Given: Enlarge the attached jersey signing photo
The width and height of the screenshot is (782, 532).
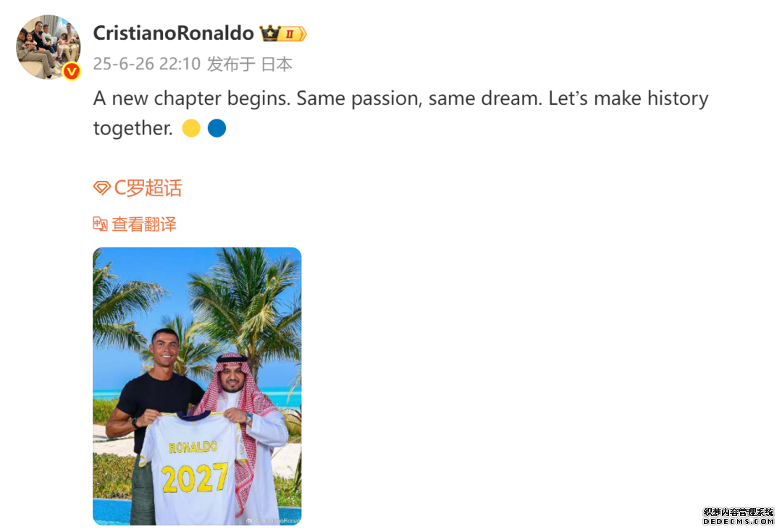Looking at the screenshot, I should (x=197, y=386).
